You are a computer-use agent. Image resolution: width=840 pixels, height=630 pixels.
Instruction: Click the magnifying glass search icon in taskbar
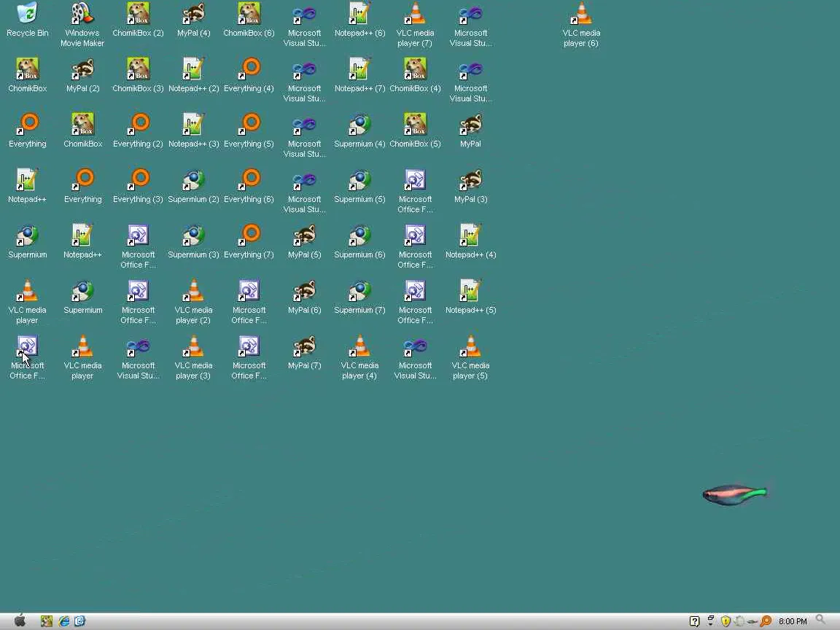(821, 621)
